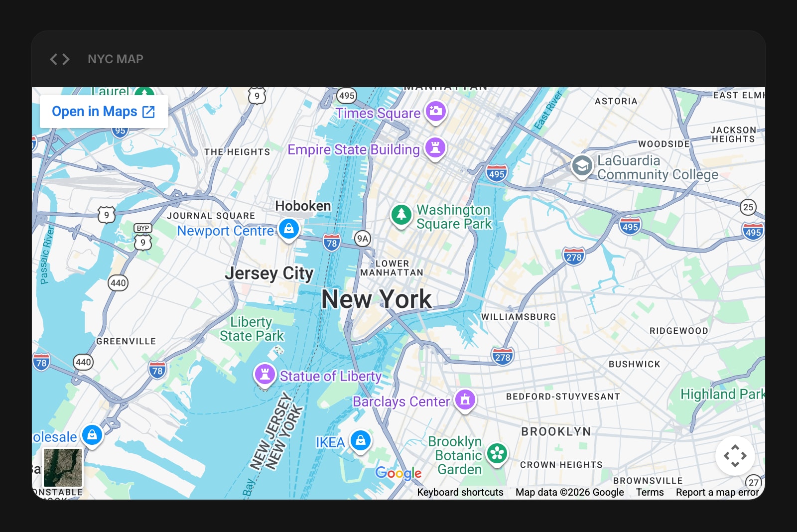This screenshot has width=797, height=532.
Task: Select the Statue of Liberty marker
Action: coord(265,374)
